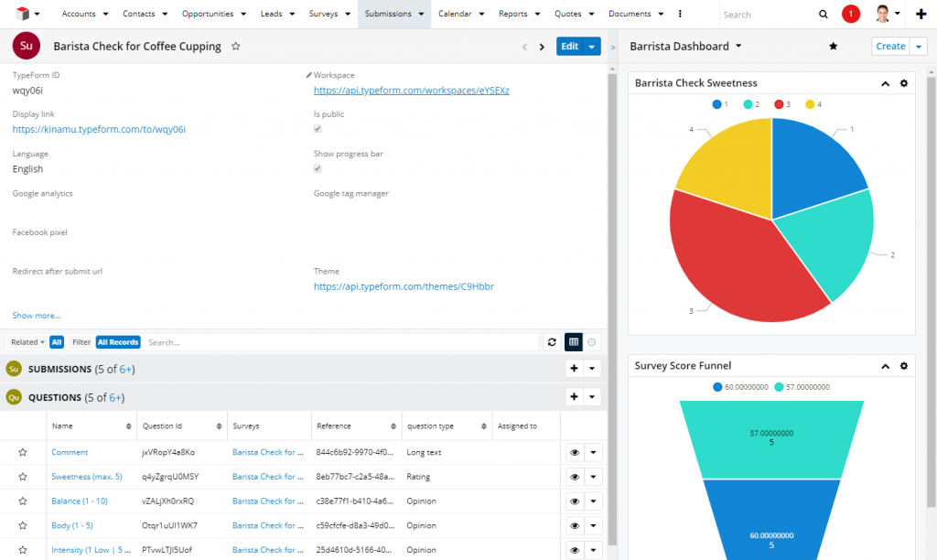
Task: Click the SugarCRM cube home icon
Action: coord(22,13)
